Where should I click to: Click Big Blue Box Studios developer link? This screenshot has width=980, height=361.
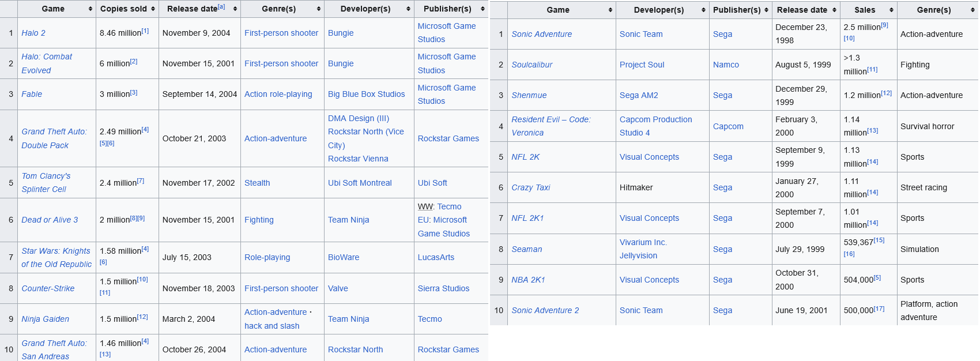click(x=367, y=94)
